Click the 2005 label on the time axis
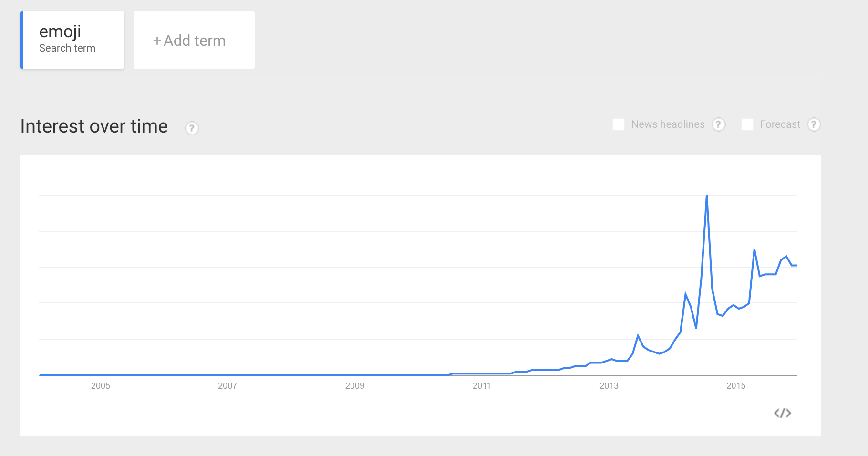The width and height of the screenshot is (868, 456). pos(101,386)
